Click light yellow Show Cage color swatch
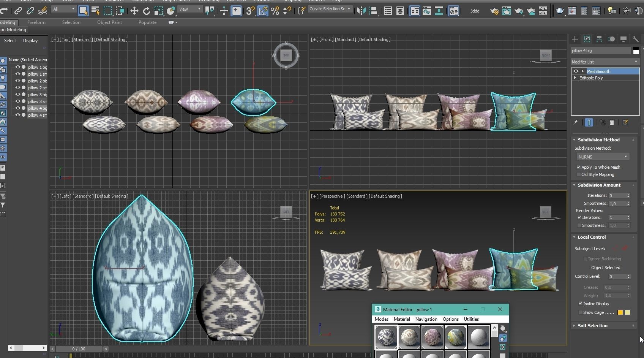Screen dimensions: 644x358 pyautogui.click(x=627, y=312)
